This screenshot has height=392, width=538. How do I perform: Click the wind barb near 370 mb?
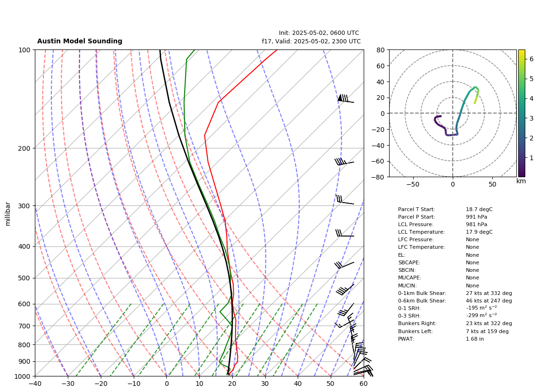click(x=344, y=233)
